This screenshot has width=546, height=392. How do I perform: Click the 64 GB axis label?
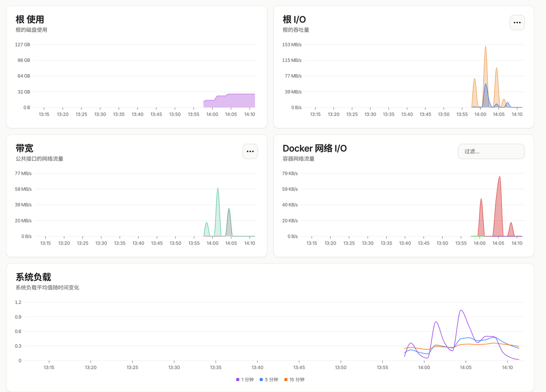(x=24, y=76)
